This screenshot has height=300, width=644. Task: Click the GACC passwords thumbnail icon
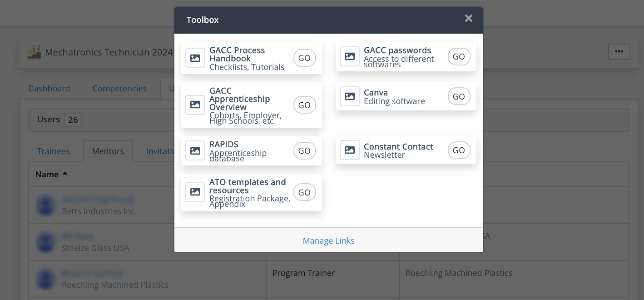(350, 56)
